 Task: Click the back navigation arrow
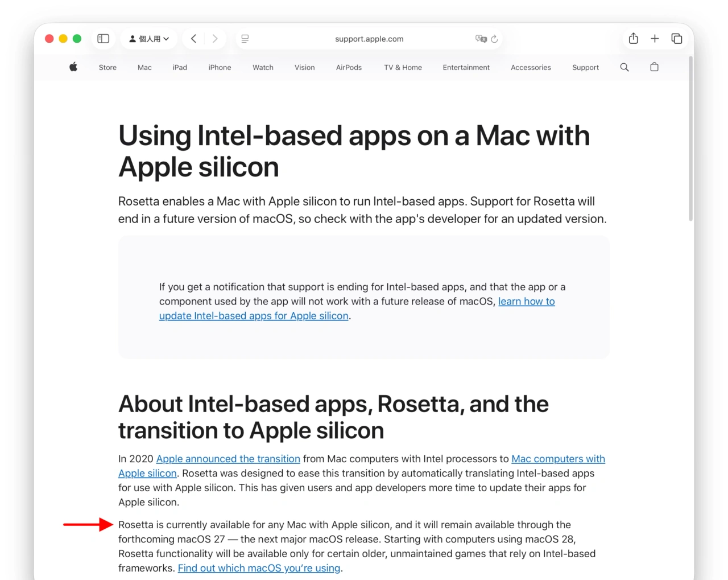pyautogui.click(x=193, y=38)
